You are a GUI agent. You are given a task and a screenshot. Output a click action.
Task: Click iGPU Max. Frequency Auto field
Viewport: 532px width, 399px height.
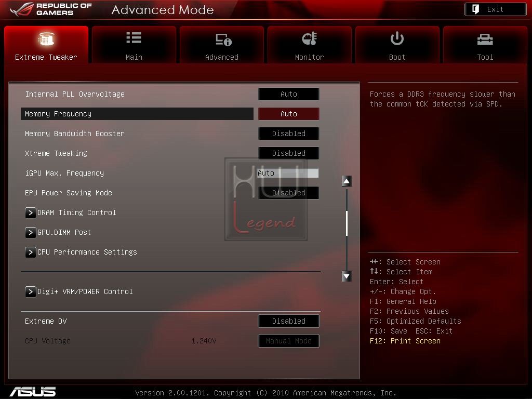tap(288, 173)
